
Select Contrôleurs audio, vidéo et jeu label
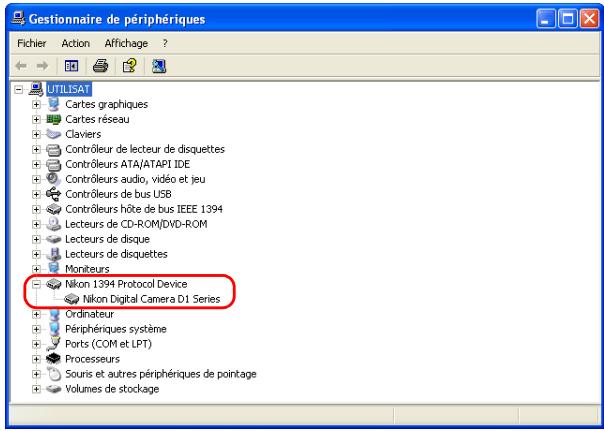tap(135, 179)
